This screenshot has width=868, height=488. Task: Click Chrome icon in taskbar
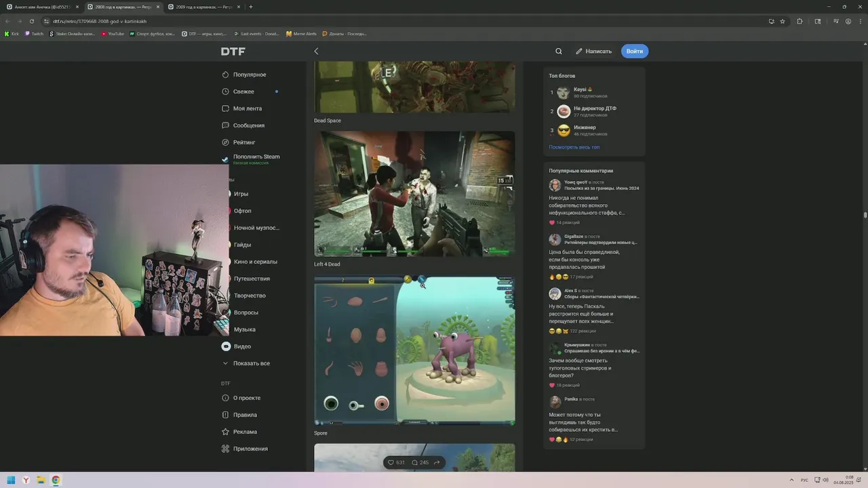56,480
